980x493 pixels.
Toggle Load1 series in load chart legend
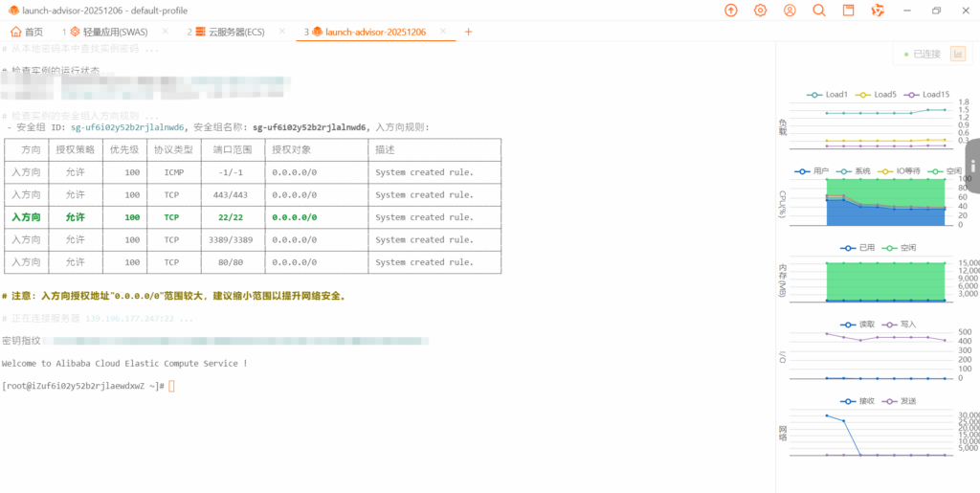(829, 95)
